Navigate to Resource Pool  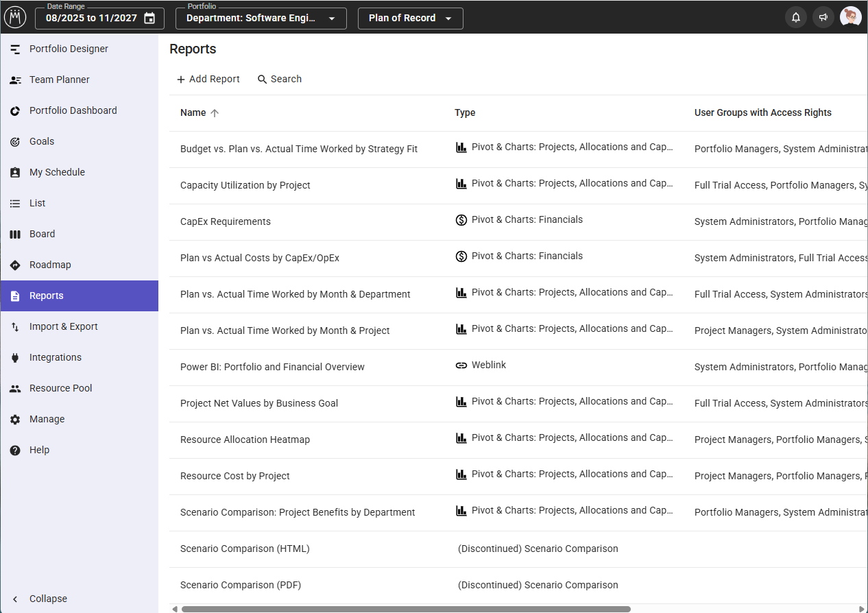[x=60, y=388]
